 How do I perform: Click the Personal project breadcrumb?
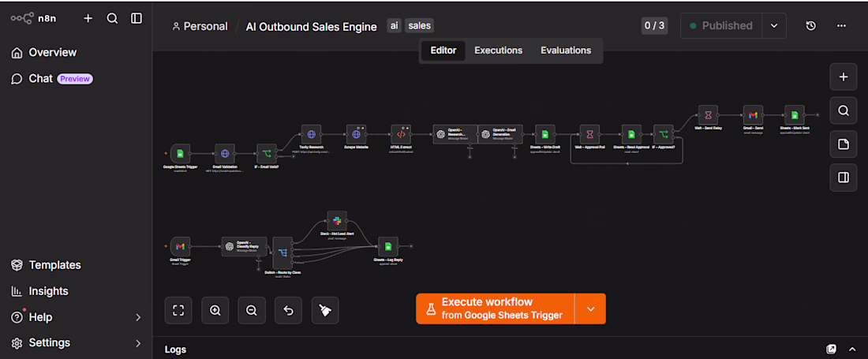[200, 26]
